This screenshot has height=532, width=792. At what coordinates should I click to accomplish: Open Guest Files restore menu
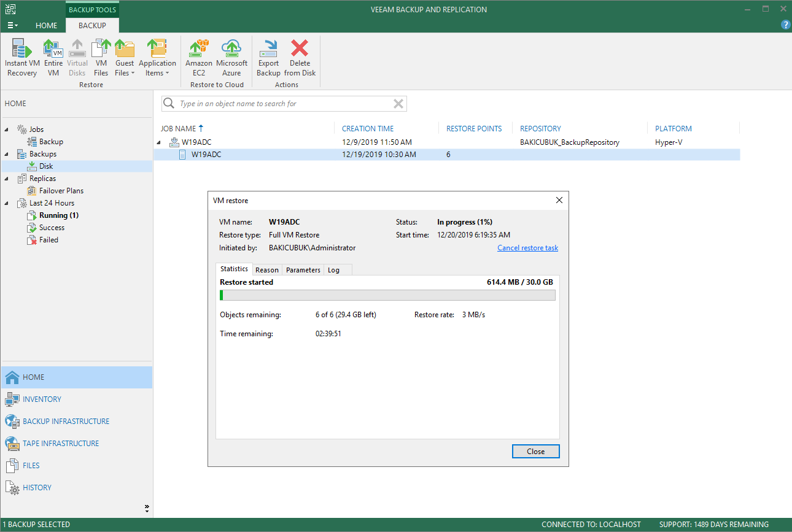point(125,58)
